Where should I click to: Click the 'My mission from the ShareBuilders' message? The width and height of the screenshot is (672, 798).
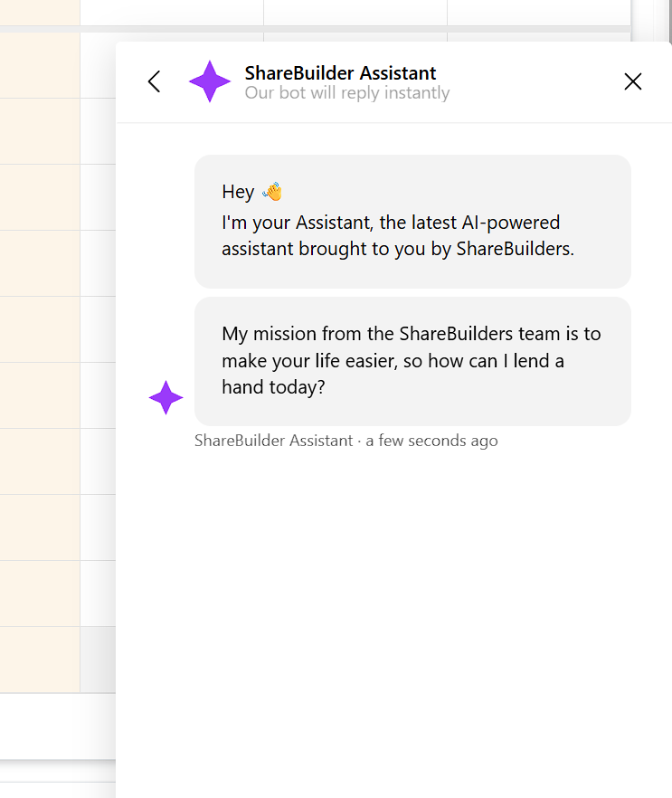pyautogui.click(x=412, y=361)
